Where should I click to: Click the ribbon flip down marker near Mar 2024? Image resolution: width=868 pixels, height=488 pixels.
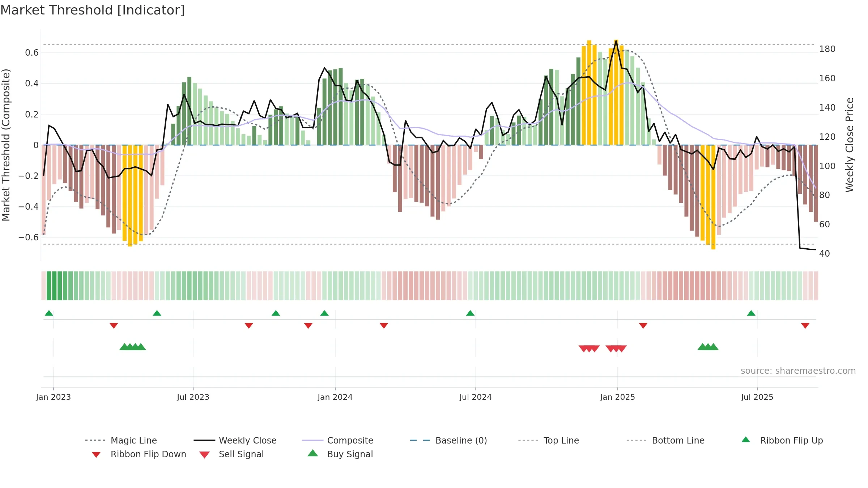(x=384, y=326)
